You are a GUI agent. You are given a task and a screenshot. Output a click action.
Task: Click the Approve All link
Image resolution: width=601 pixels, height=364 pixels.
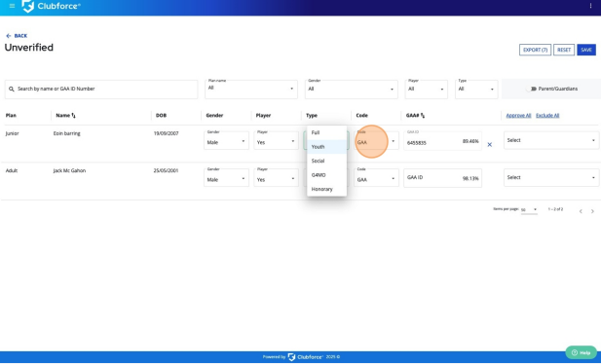518,115
